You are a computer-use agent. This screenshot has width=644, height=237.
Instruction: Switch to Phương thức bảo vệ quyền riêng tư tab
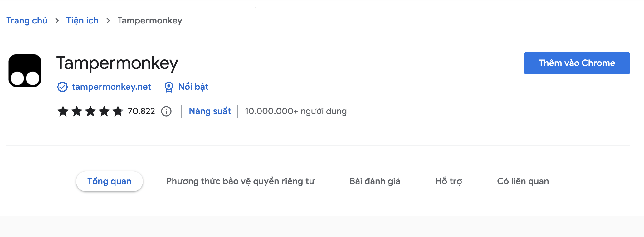pos(241,181)
